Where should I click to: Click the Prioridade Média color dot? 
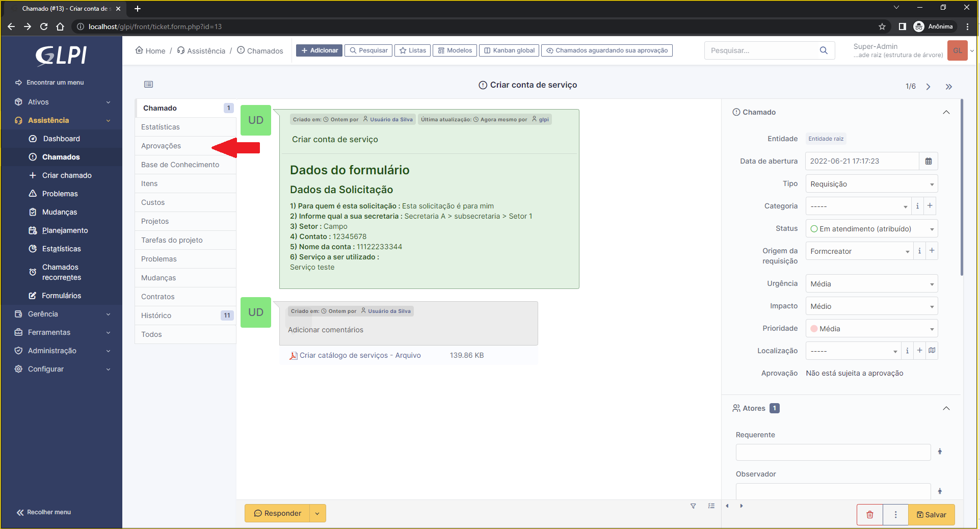click(x=814, y=328)
